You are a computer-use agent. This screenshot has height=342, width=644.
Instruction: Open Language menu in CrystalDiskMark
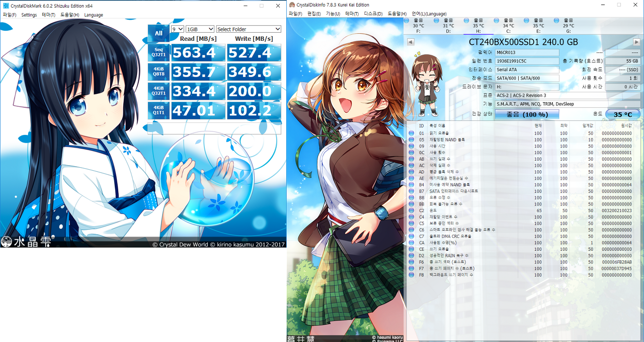tap(94, 15)
